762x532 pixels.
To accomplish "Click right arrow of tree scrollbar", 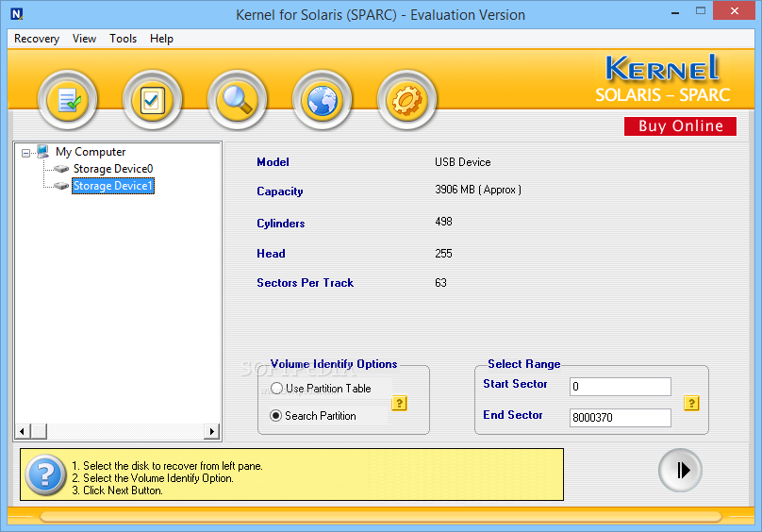I will pyautogui.click(x=211, y=431).
